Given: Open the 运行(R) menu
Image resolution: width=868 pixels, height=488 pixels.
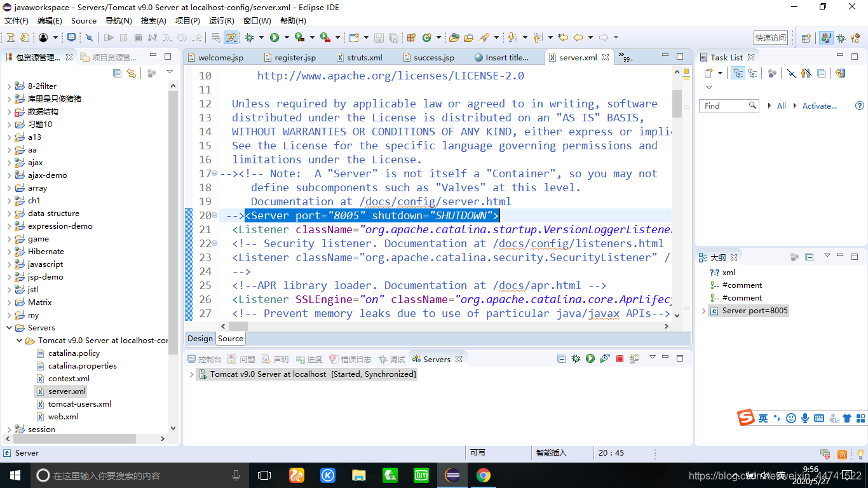Looking at the screenshot, I should tap(222, 20).
